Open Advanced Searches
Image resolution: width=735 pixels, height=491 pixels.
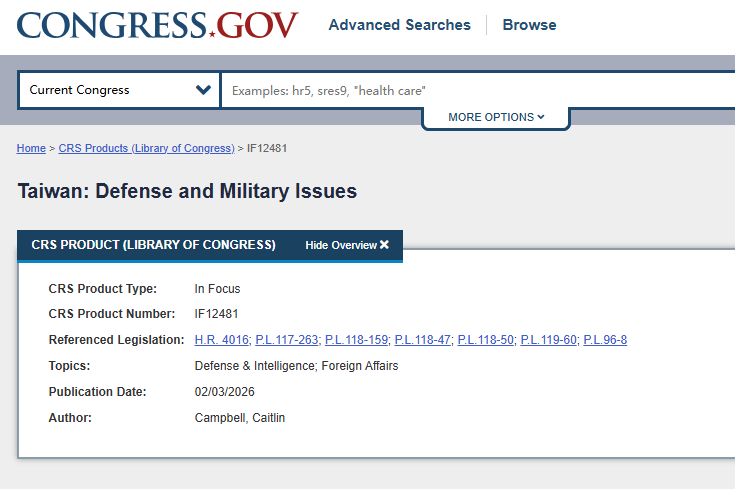(x=399, y=25)
